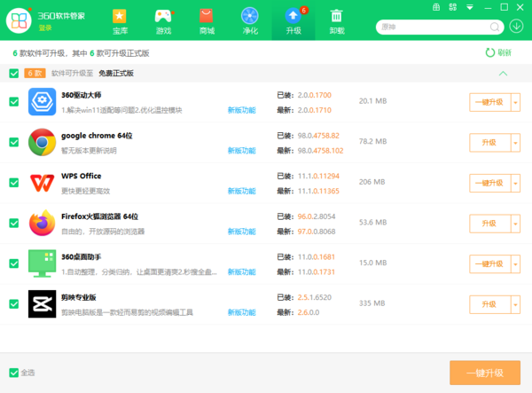Click the 360驱动大师 app icon
532x393 pixels.
click(x=42, y=102)
